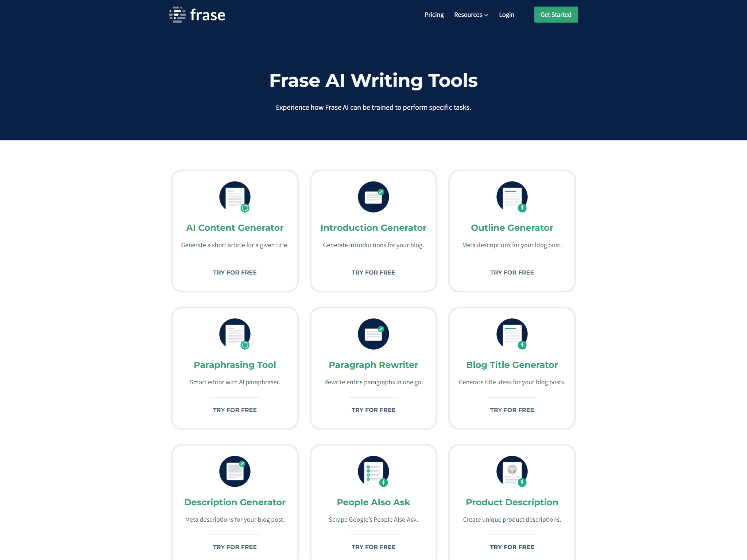Open the AI Content Generator title link
The image size is (747, 560).
click(235, 228)
